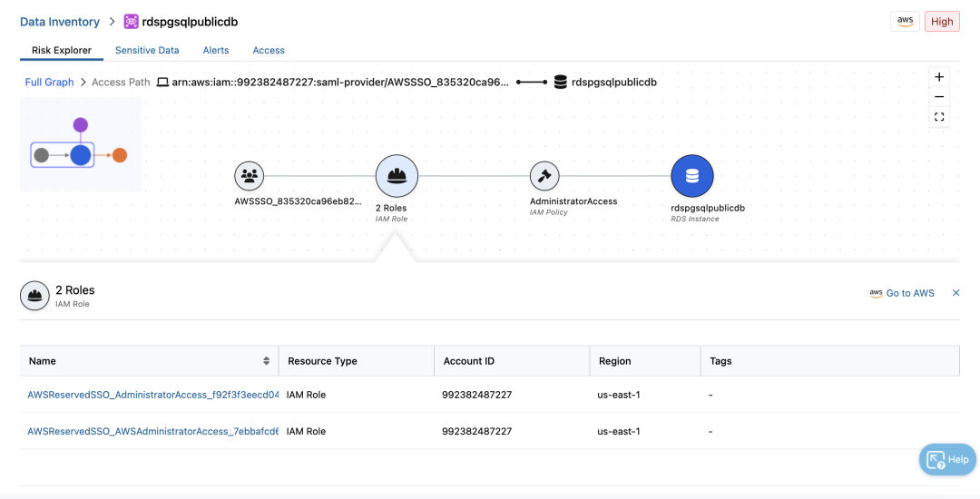The height and width of the screenshot is (499, 980).
Task: Click the AWSSSO user group node icon
Action: (x=249, y=176)
